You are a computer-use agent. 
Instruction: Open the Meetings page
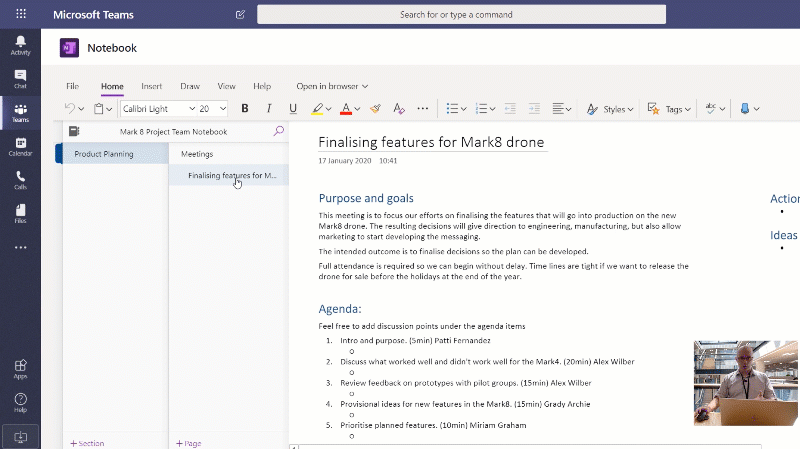(229, 154)
